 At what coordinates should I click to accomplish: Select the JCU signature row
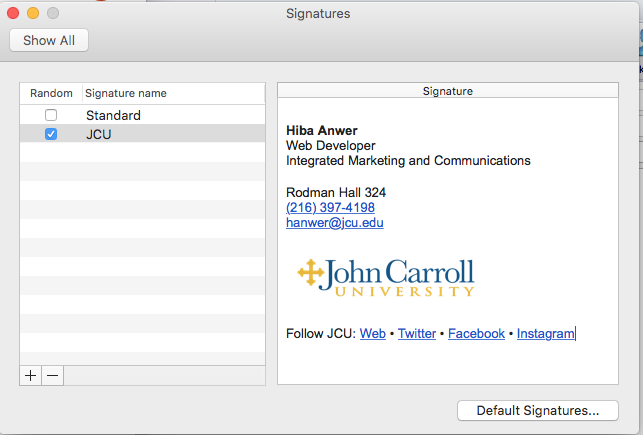(x=142, y=134)
